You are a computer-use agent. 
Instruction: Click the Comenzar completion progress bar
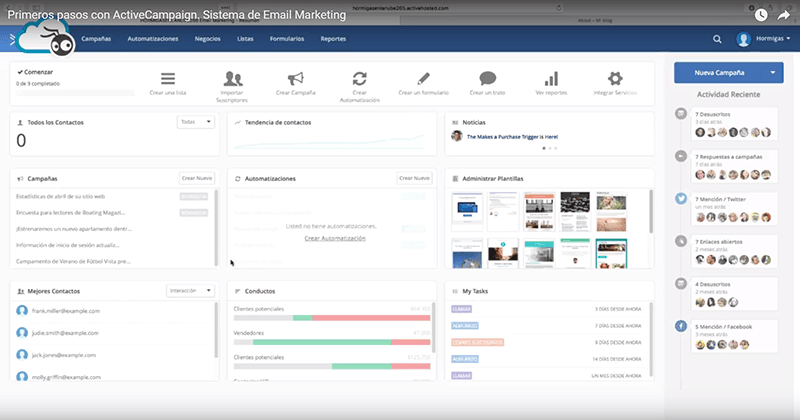(x=75, y=93)
